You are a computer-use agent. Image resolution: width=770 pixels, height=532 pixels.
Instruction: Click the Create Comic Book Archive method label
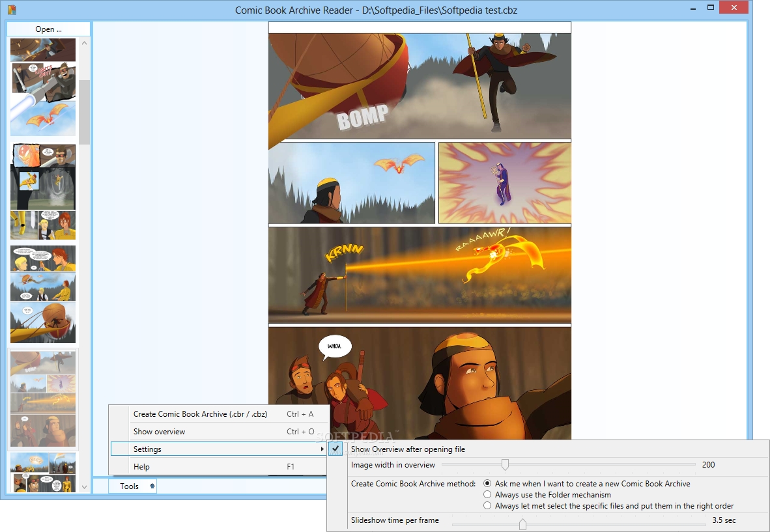click(x=413, y=483)
